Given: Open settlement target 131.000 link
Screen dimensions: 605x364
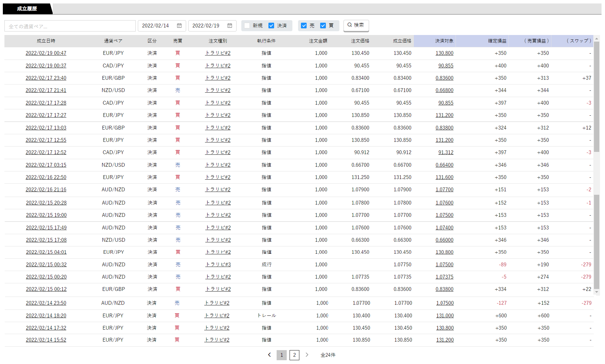Looking at the screenshot, I should click(445, 315).
